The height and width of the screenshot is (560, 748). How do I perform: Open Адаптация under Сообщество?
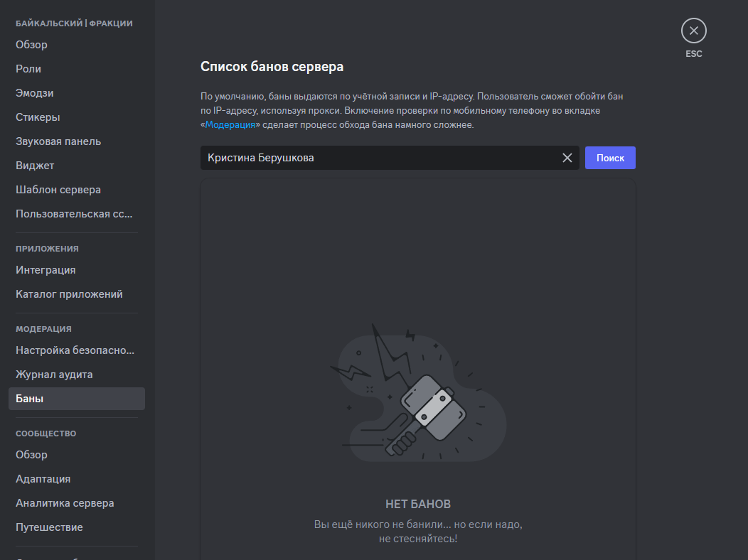tap(43, 479)
